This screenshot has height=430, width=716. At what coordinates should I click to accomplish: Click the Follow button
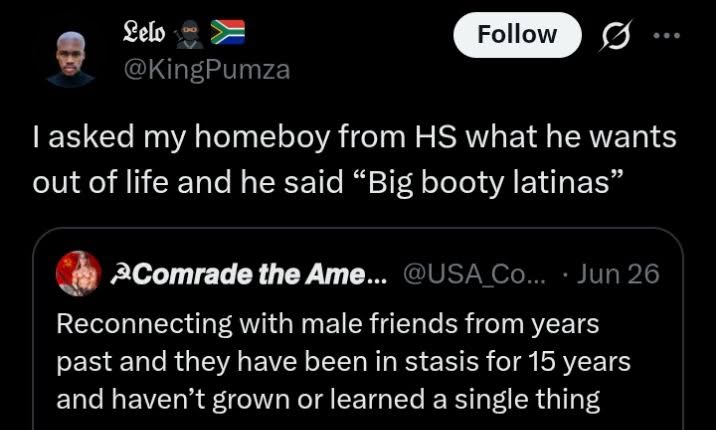517,35
